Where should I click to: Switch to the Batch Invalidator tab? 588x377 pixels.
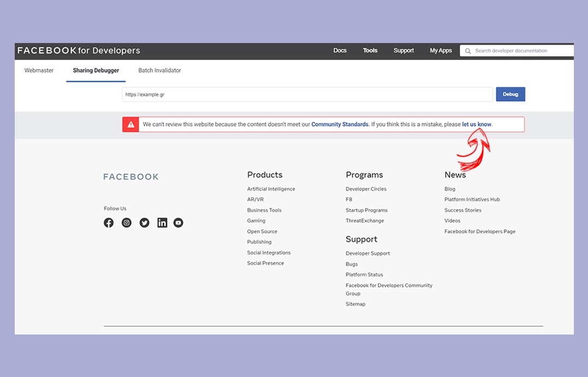tap(160, 70)
